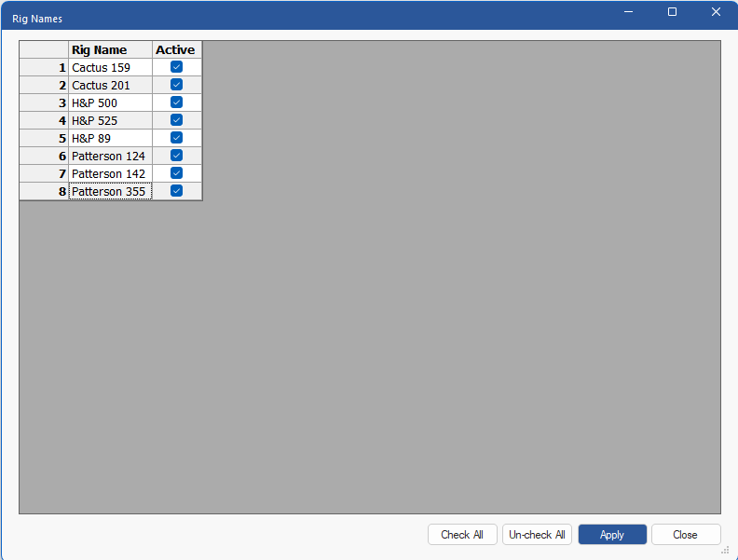The image size is (738, 560).
Task: Select the Patterson 355 name cell
Action: [110, 192]
